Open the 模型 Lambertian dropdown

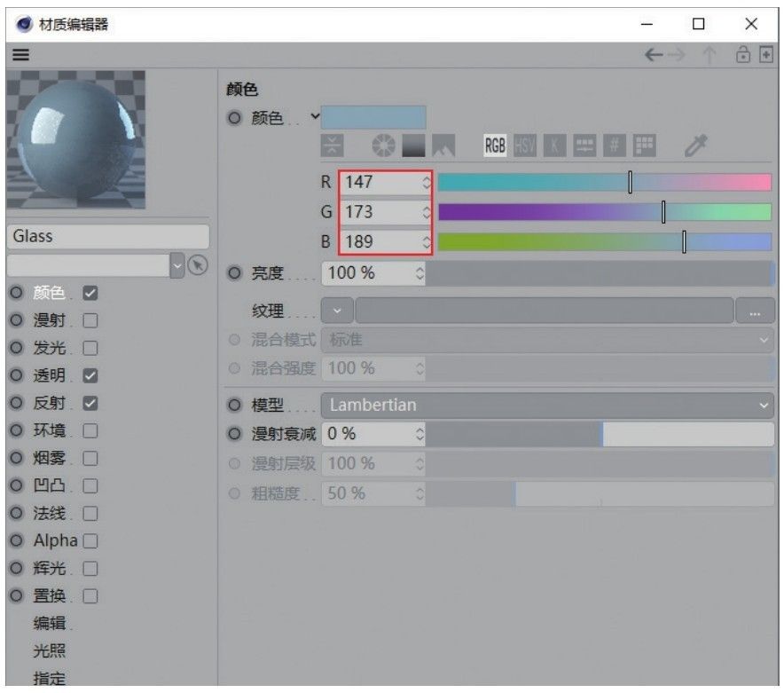coord(547,405)
